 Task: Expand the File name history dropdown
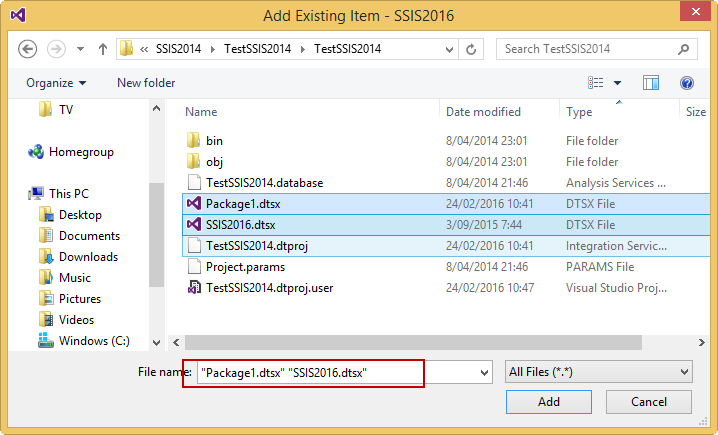(x=485, y=372)
